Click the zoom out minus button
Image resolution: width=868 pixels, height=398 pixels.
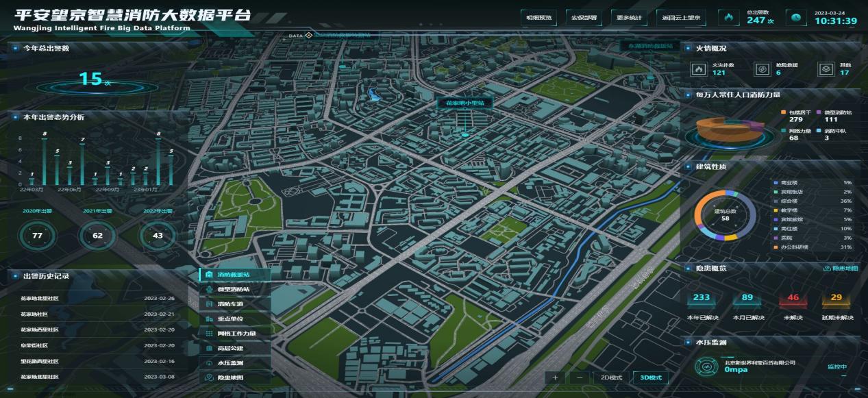(x=580, y=377)
